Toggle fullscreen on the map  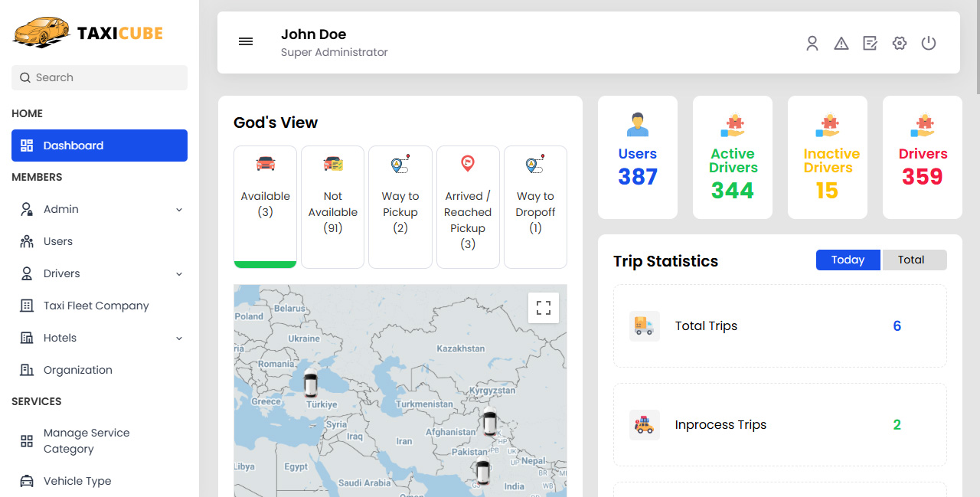(x=544, y=308)
